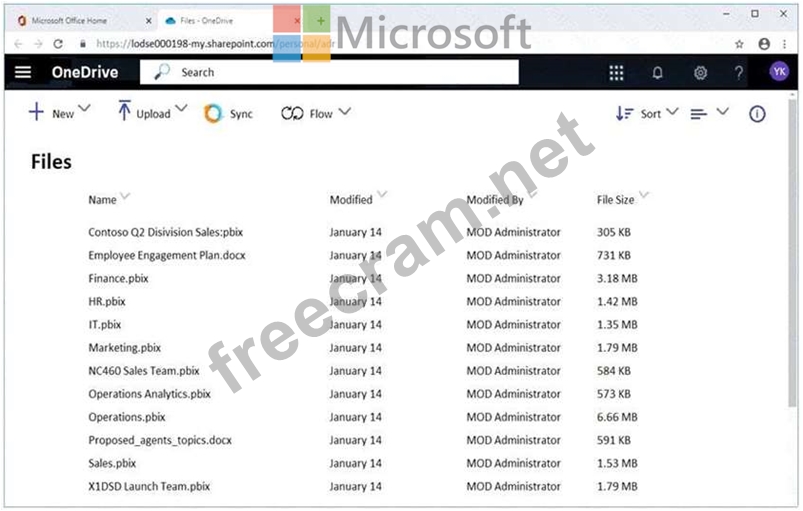Image resolution: width=803 pixels, height=511 pixels.
Task: Reload the page with refresh icon
Action: tap(58, 44)
